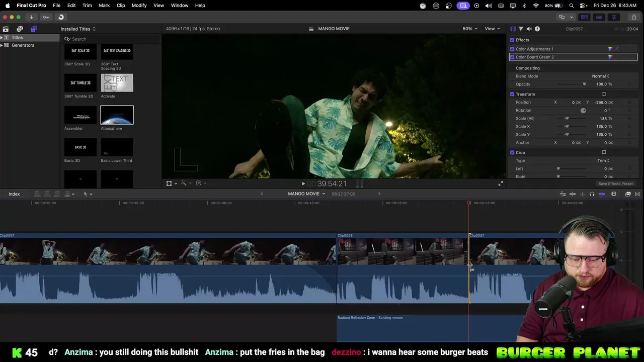Open the import media window
The image size is (644, 362).
[x=31, y=17]
